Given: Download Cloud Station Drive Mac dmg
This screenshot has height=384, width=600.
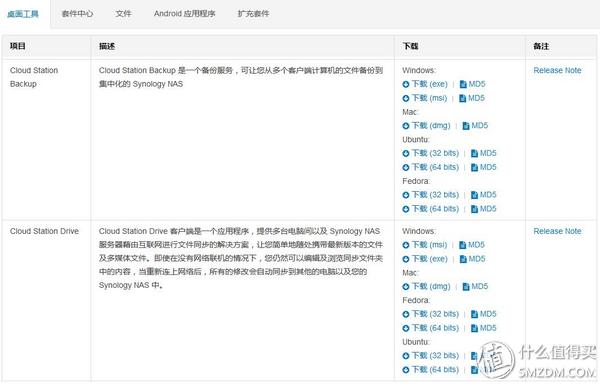Looking at the screenshot, I should coord(426,287).
